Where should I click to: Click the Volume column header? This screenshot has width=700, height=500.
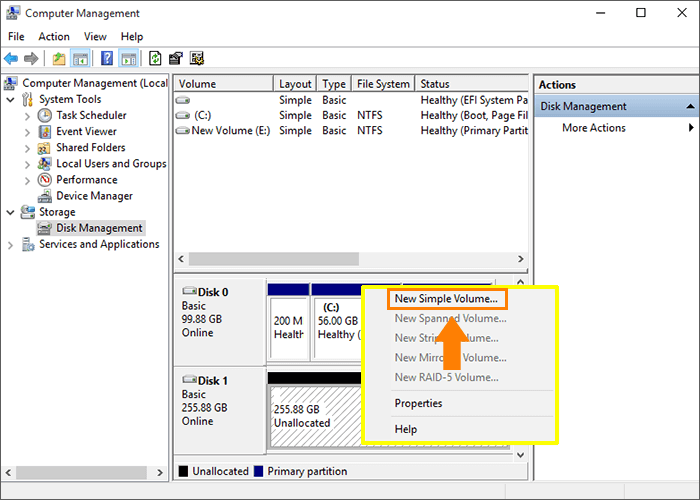coord(224,84)
